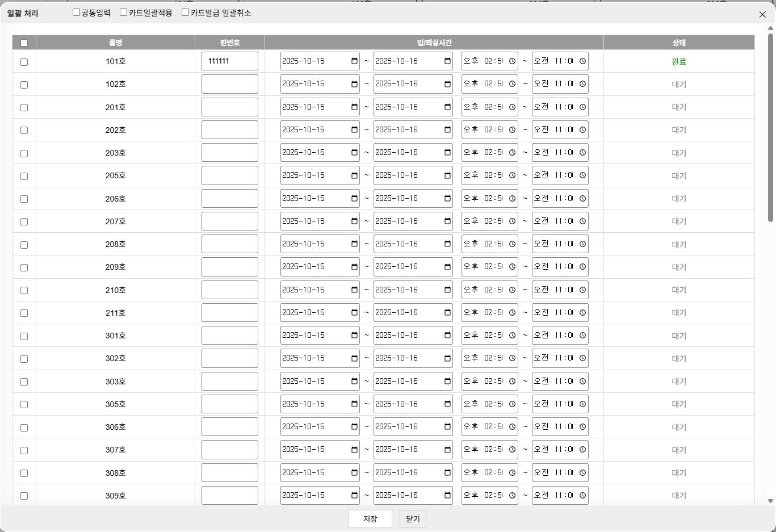The width and height of the screenshot is (776, 532).
Task: Click clock icon for 208호 check-out time
Action: pos(582,244)
